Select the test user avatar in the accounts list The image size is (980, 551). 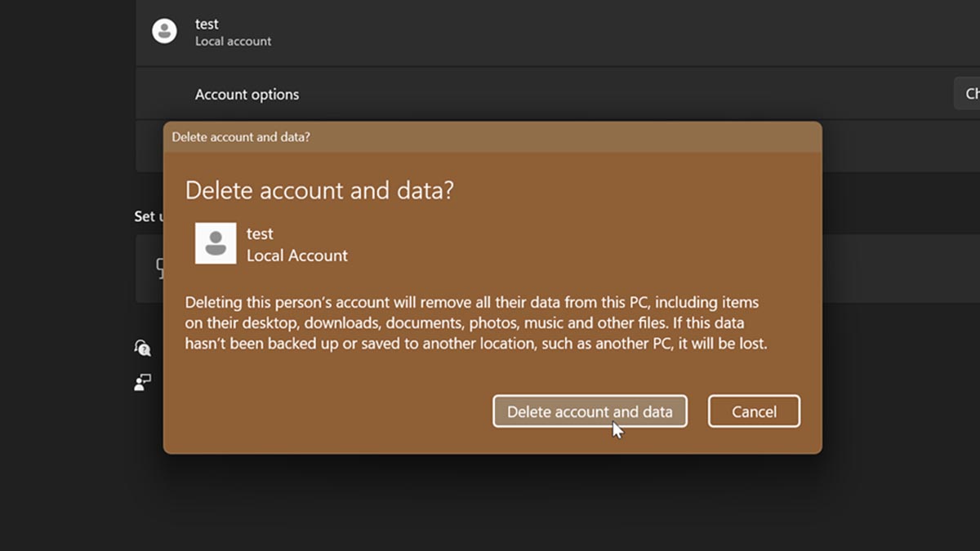(165, 31)
